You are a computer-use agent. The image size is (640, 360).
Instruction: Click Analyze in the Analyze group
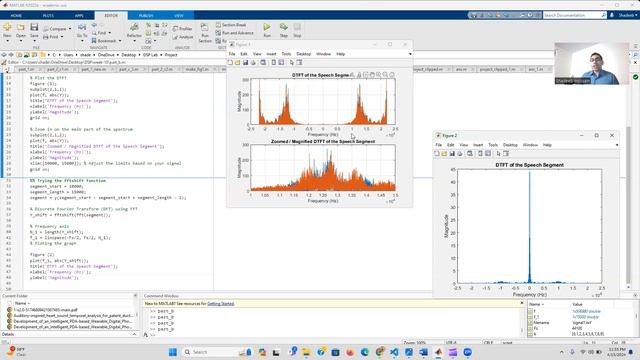(183, 37)
